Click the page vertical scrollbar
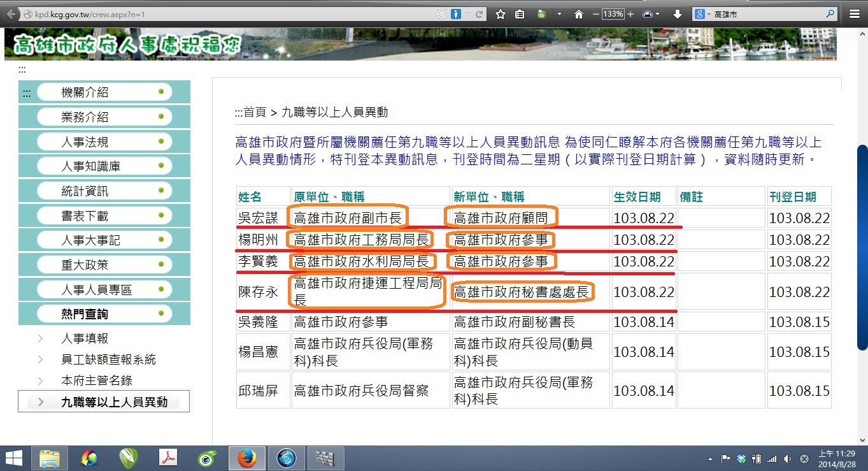 coord(862,247)
